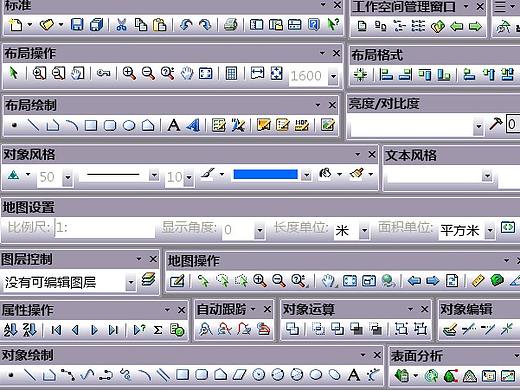The image size is (520, 390).
Task: Click the sort ascending icon in attribute operations
Action: [10, 330]
